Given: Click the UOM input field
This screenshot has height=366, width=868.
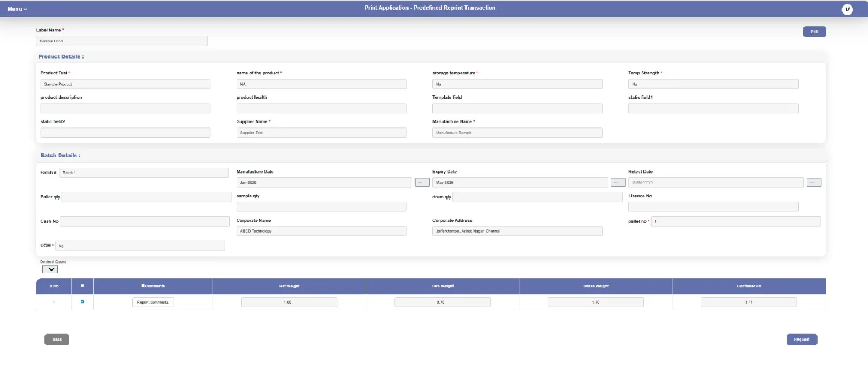Looking at the screenshot, I should pyautogui.click(x=140, y=246).
